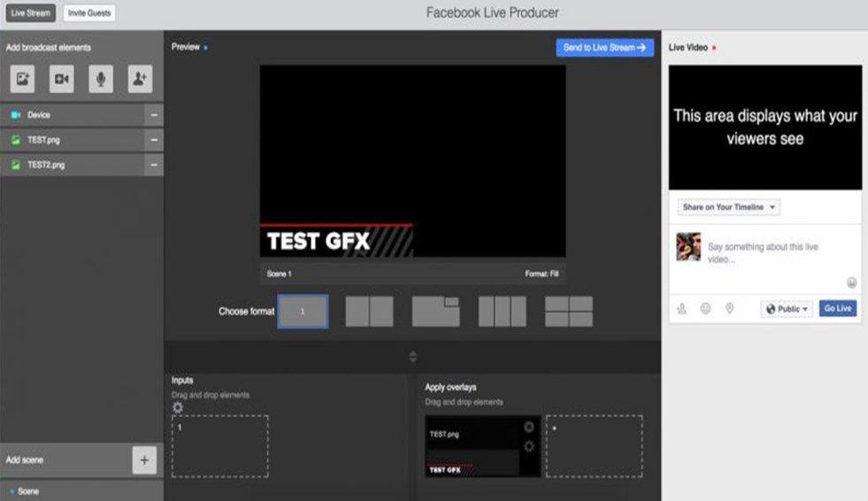The width and height of the screenshot is (868, 501).
Task: Click the Scene 1 label under preview
Action: (280, 274)
